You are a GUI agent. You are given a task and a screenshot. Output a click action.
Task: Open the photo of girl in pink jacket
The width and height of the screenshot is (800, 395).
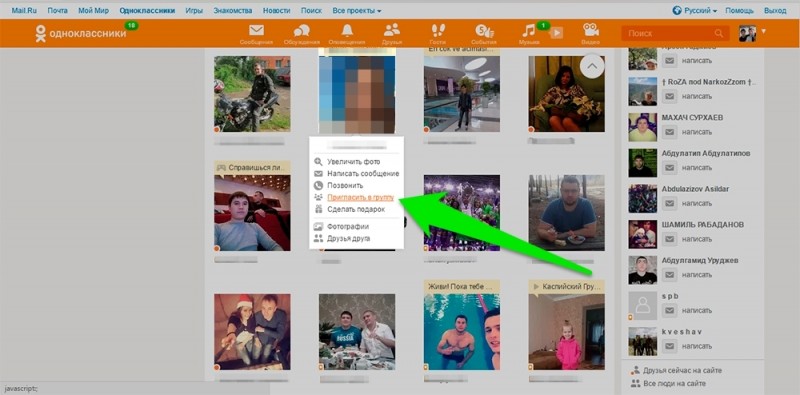coord(566,332)
